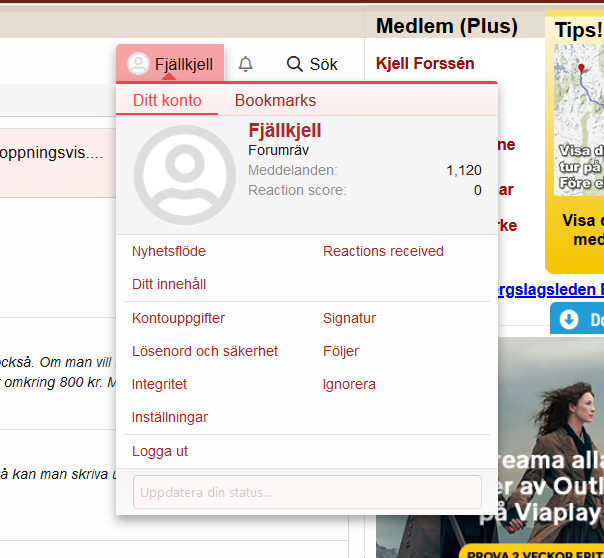Viewport: 604px width, 558px height.
Task: Click the Sök magnifying glass icon
Action: tap(294, 64)
